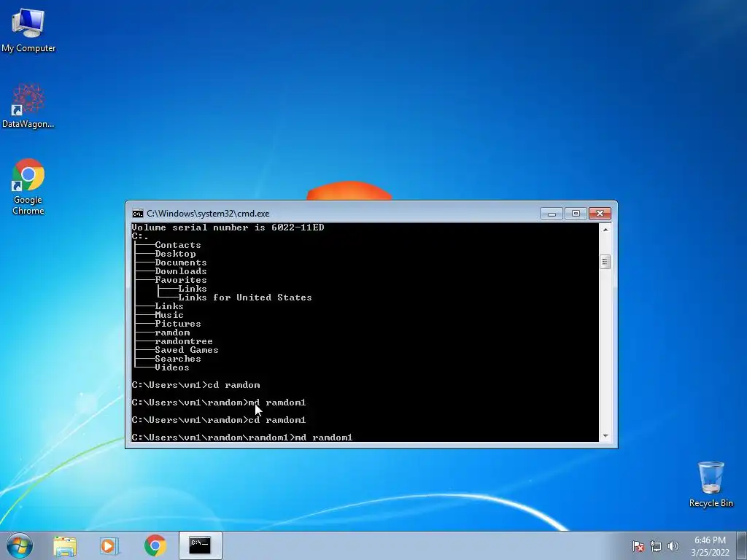
Task: Click 'Searches' in the tree output
Action: coord(178,359)
